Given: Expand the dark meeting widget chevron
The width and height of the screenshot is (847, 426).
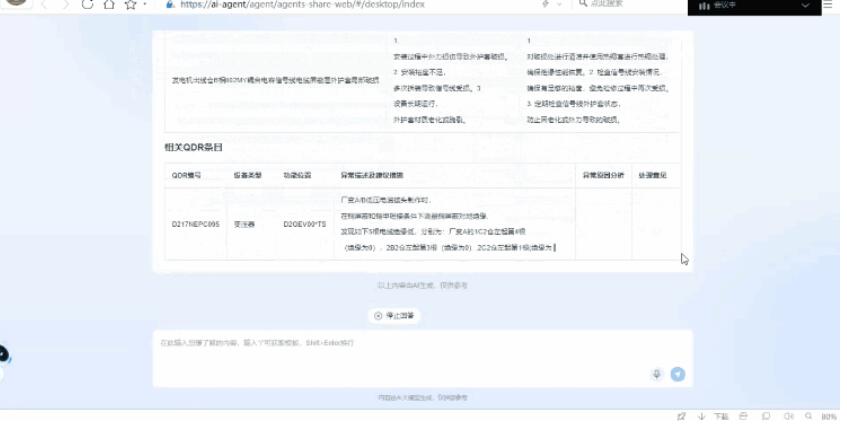Looking at the screenshot, I should (806, 6).
